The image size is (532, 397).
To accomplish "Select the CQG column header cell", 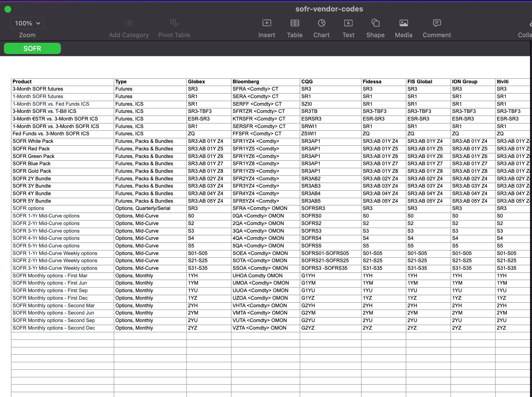I will (x=331, y=82).
